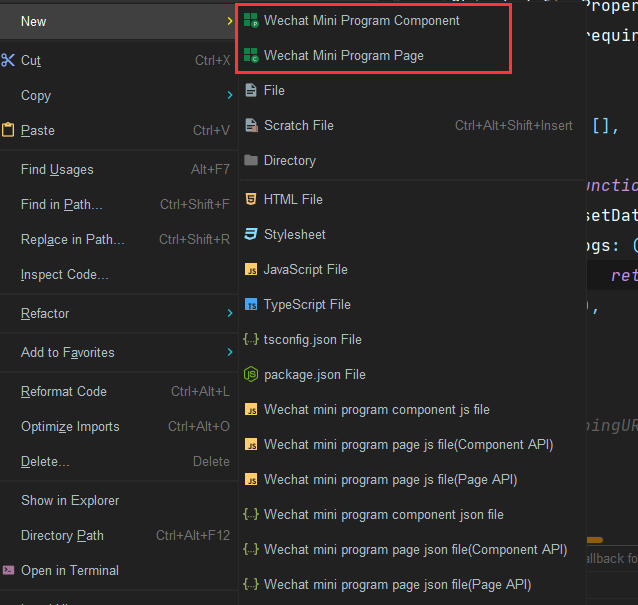638x605 pixels.
Task: Select Open in Terminal
Action: tap(118, 570)
